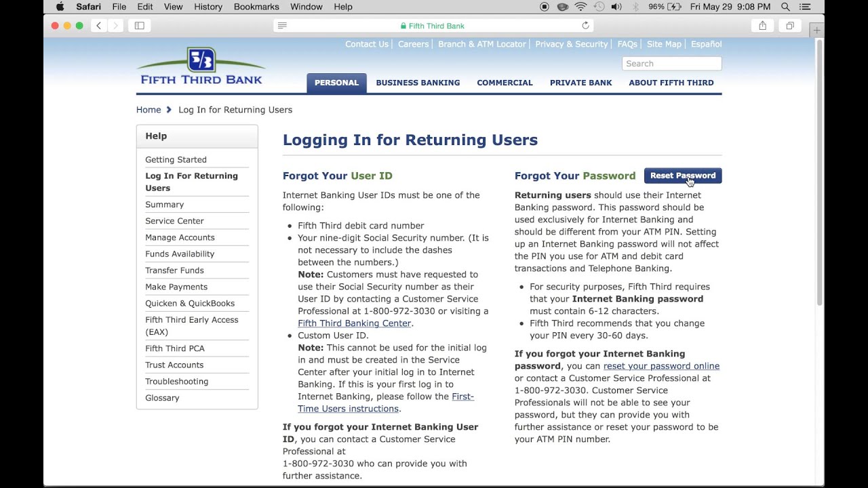868x488 pixels.
Task: Click the Contact Us link
Action: 367,44
